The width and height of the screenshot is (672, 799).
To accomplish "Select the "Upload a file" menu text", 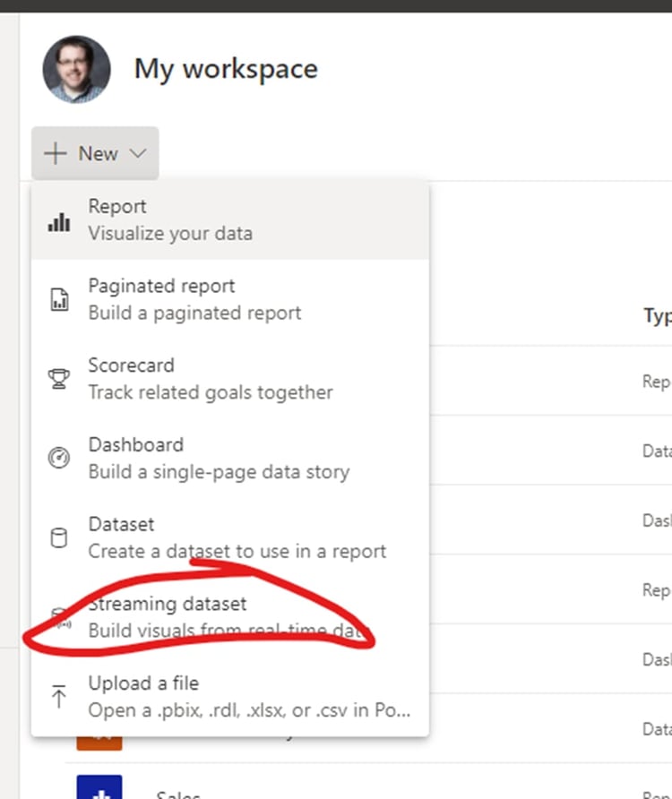I will 143,683.
